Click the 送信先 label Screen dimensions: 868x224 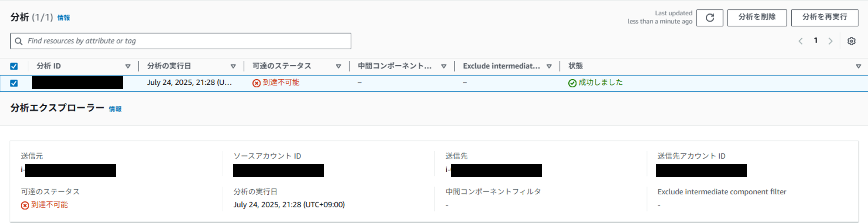(456, 156)
